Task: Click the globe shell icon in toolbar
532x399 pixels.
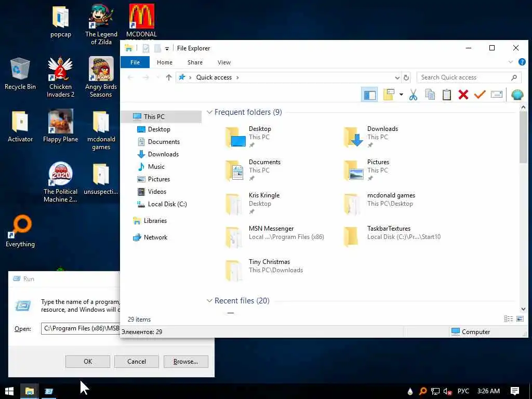Action: click(517, 95)
